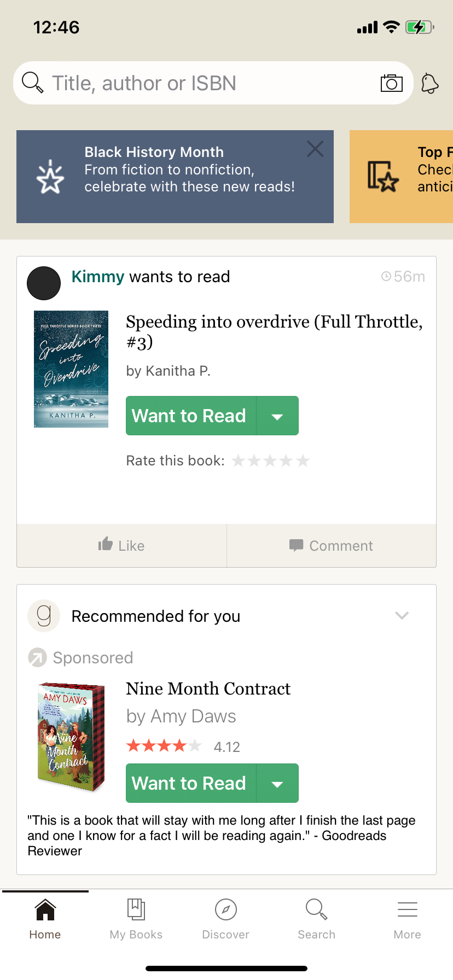Tap the Sponsored arrow icon
Image resolution: width=453 pixels, height=980 pixels.
pos(37,657)
